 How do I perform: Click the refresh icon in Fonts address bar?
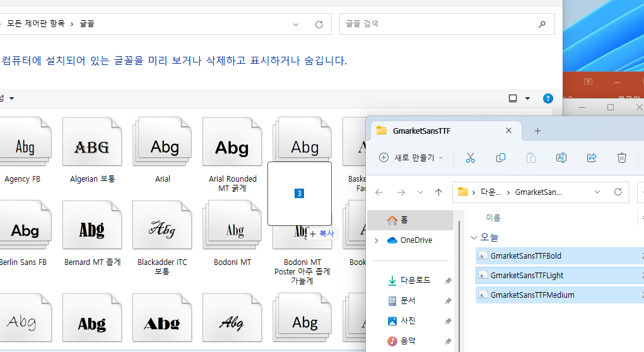[x=319, y=24]
